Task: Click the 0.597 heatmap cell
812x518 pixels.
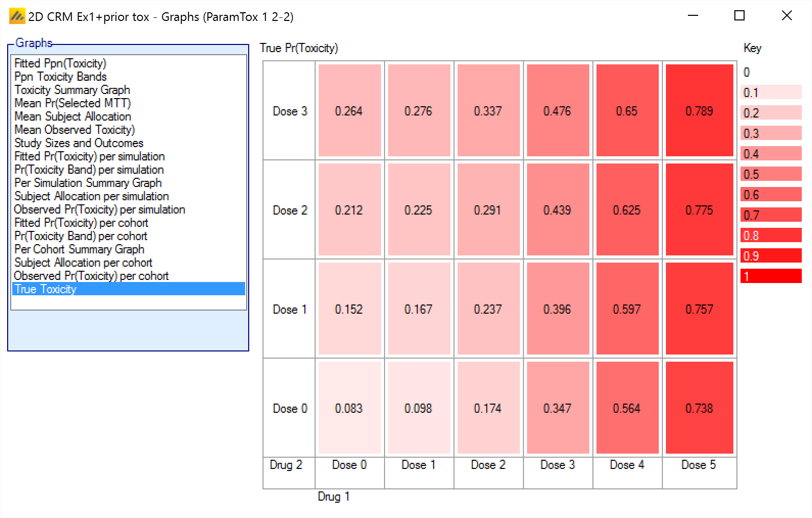Action: [627, 309]
